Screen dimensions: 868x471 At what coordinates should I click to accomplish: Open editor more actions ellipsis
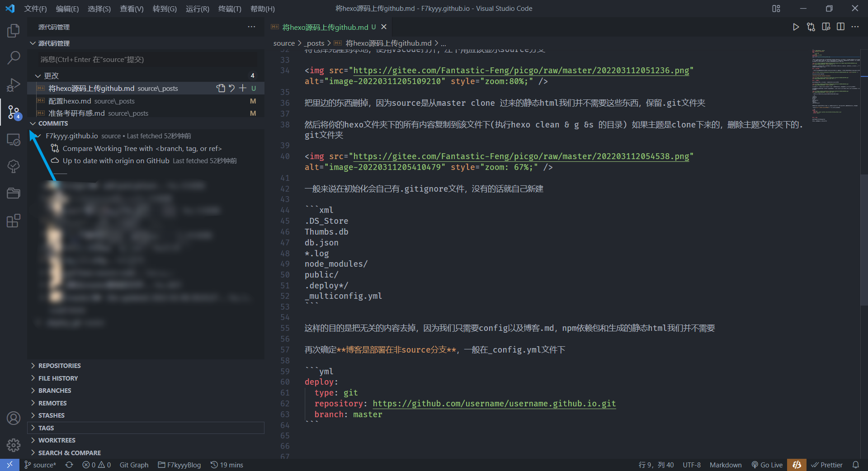(x=855, y=27)
